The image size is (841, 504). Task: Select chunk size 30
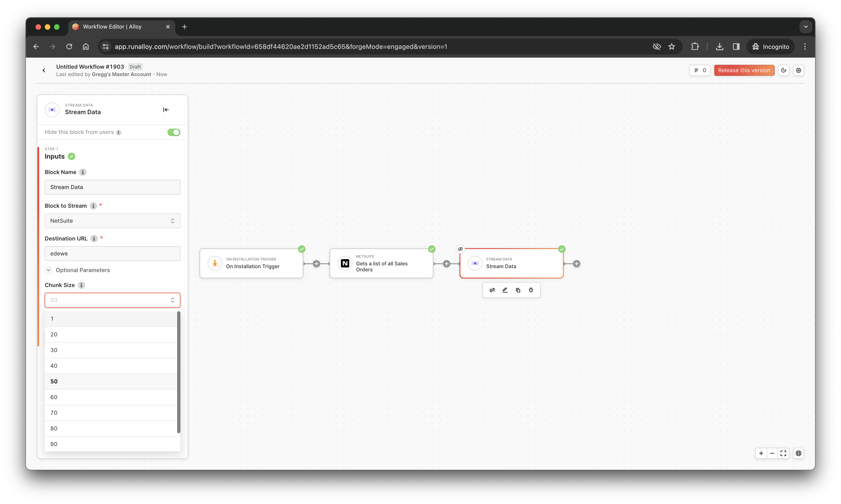111,350
